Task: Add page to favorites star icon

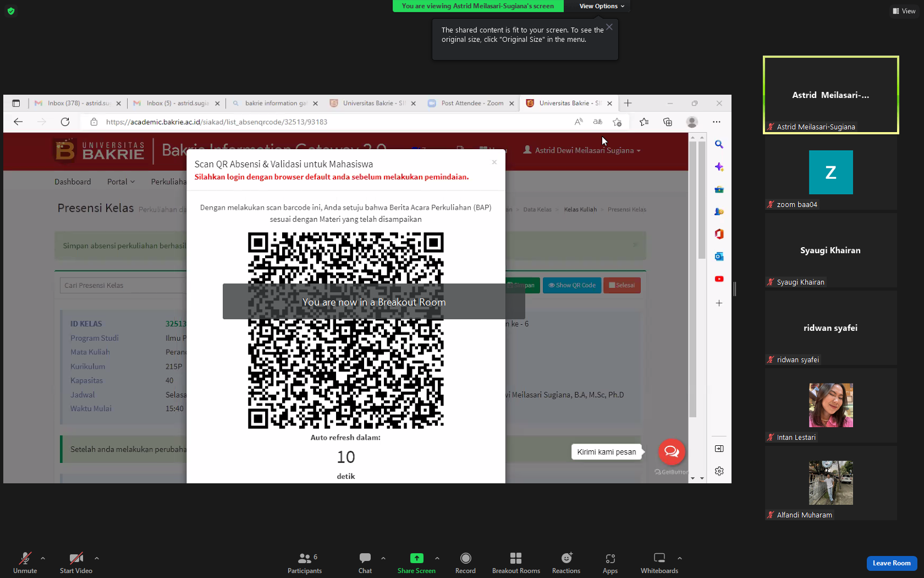Action: tap(617, 122)
